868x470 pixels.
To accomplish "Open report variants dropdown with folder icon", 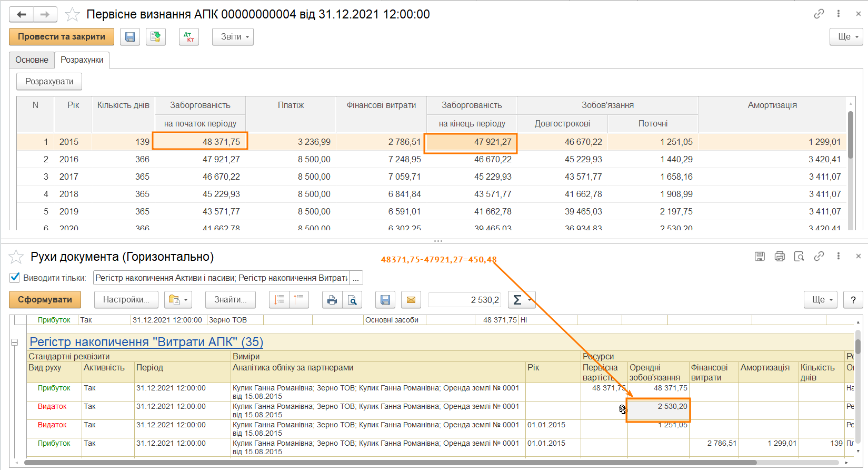I will [178, 300].
